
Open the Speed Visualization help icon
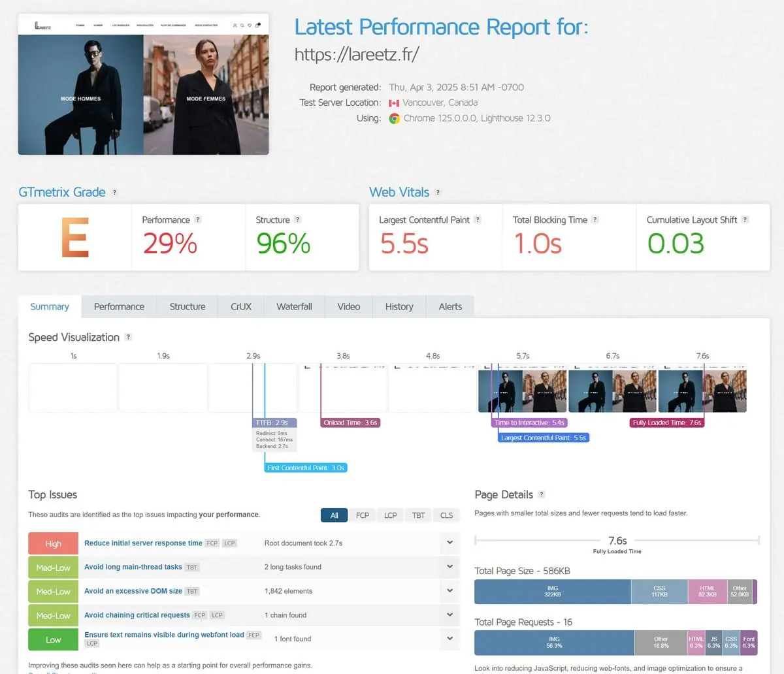pyautogui.click(x=129, y=338)
